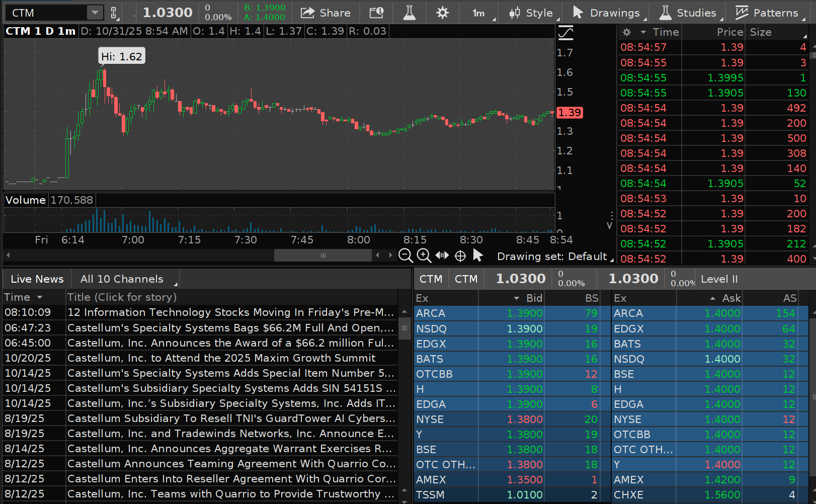This screenshot has height=504, width=816.
Task: Select the ARCA bid row at 1.3900
Action: click(507, 313)
